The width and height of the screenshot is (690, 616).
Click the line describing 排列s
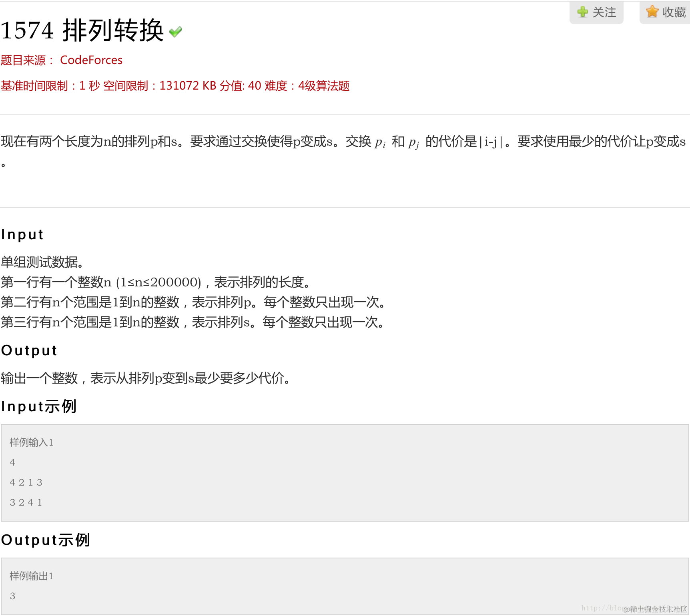click(x=193, y=322)
